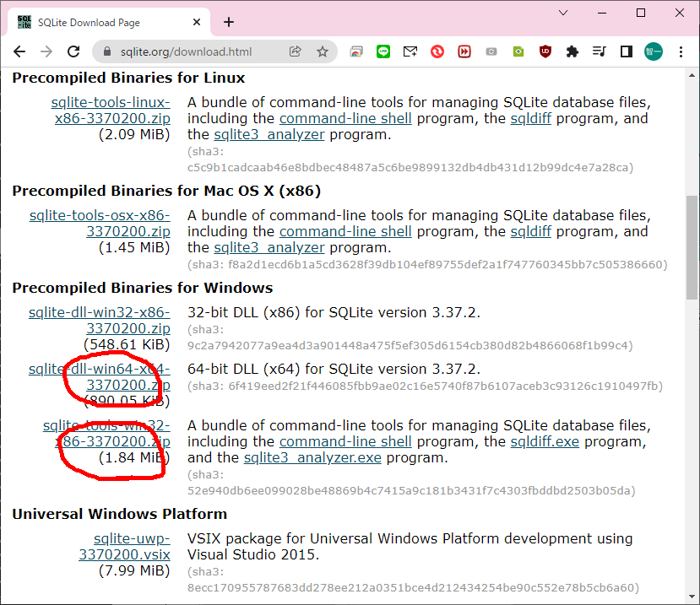Open the LINE extension icon

pos(383,51)
